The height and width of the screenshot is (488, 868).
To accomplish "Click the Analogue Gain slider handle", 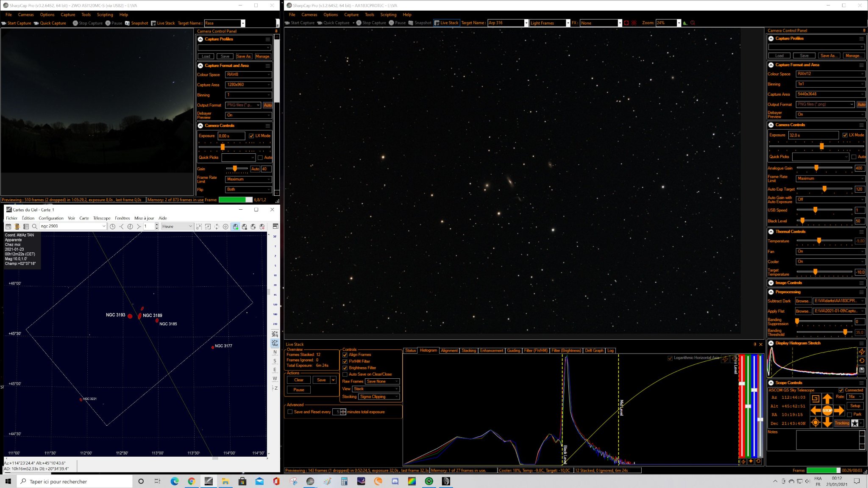I will (816, 168).
